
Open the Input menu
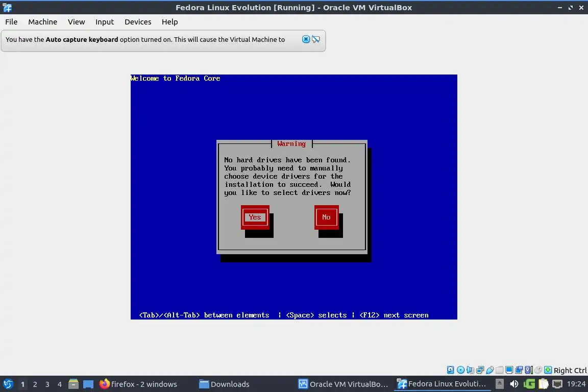pos(104,22)
